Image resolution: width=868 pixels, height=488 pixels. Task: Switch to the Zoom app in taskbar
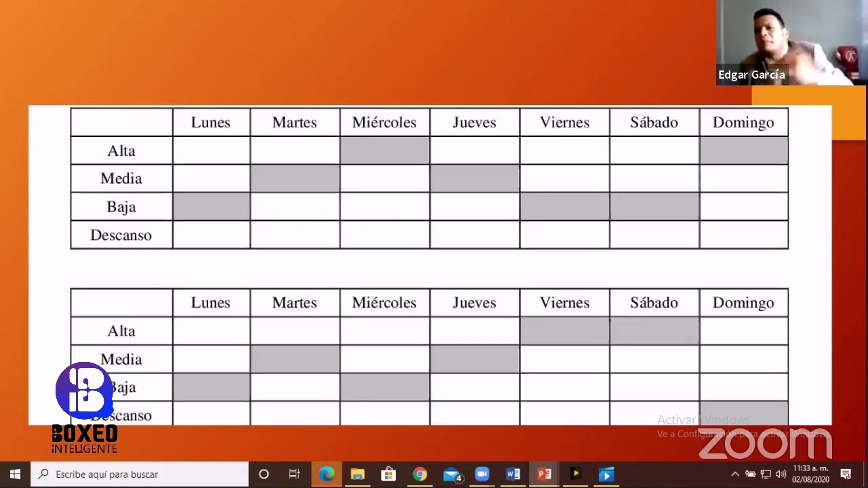pos(482,474)
